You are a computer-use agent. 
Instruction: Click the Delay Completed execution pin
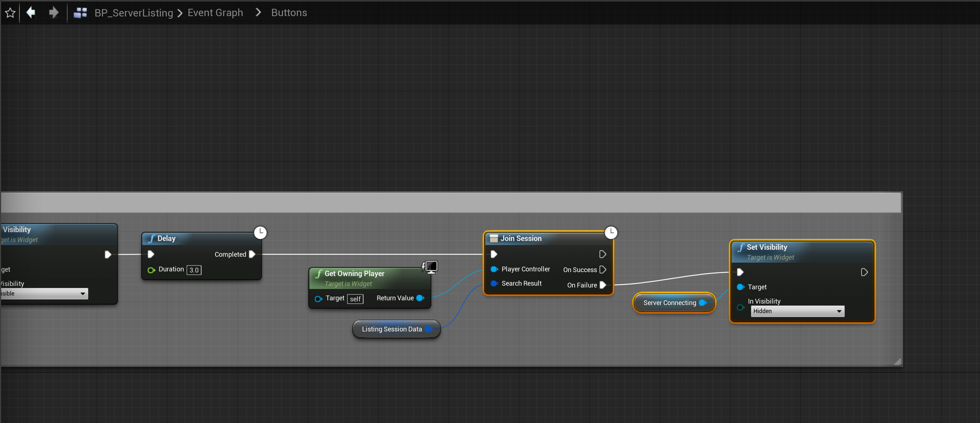(x=252, y=254)
